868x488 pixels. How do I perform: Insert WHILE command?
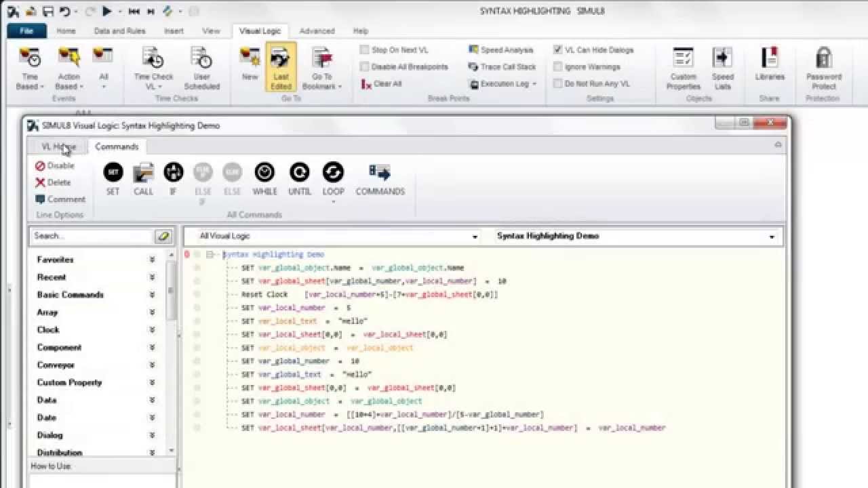(x=264, y=180)
